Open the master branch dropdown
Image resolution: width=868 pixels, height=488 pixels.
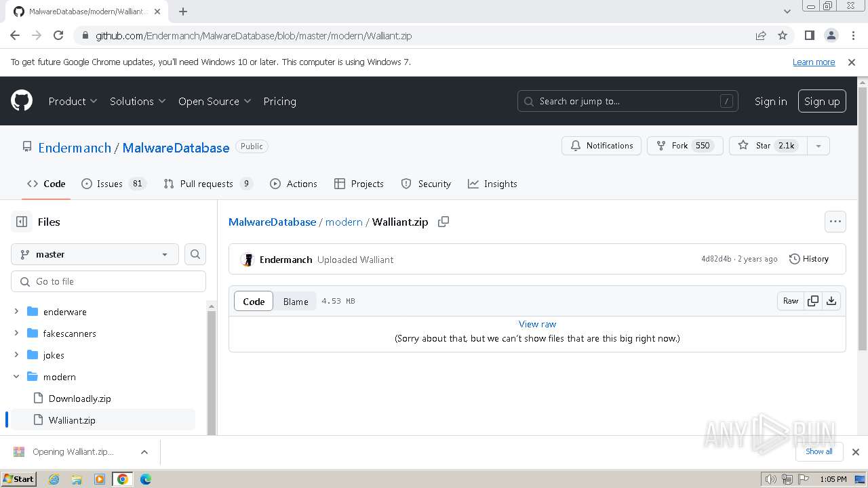click(95, 254)
